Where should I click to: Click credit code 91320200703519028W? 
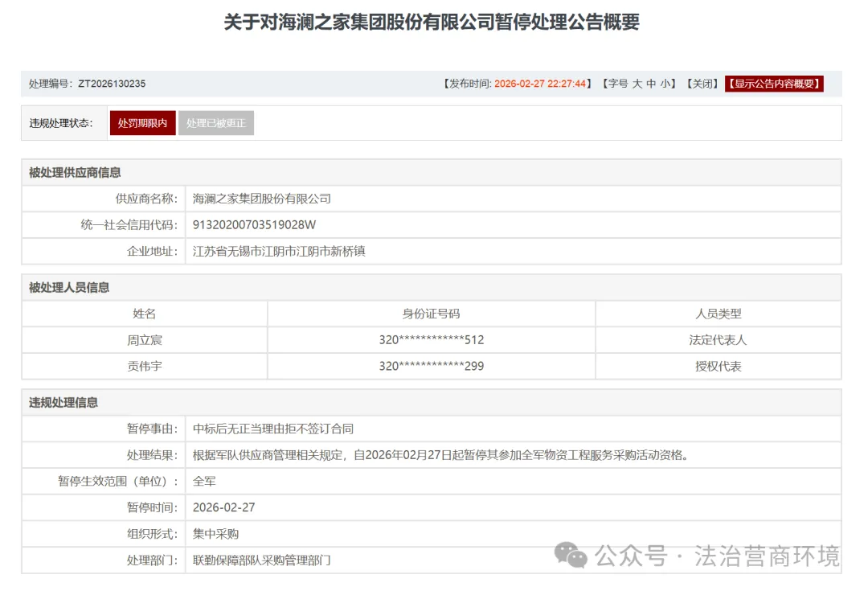coord(254,225)
